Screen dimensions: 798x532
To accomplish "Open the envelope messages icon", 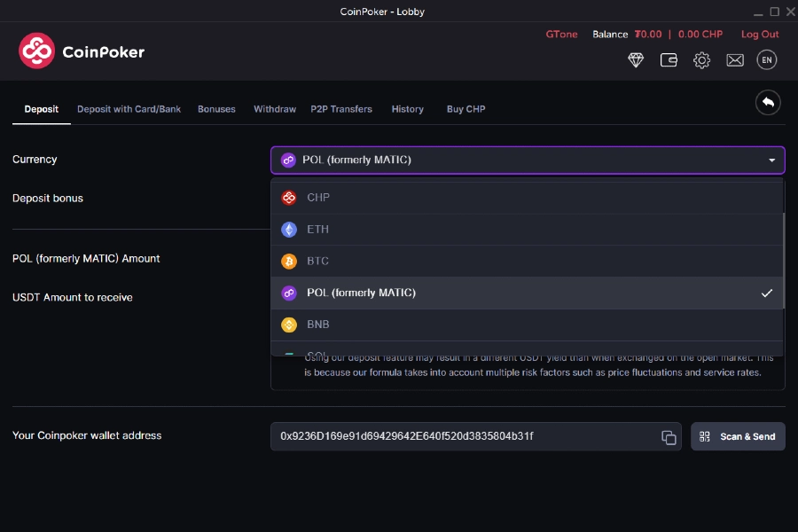I will (734, 60).
